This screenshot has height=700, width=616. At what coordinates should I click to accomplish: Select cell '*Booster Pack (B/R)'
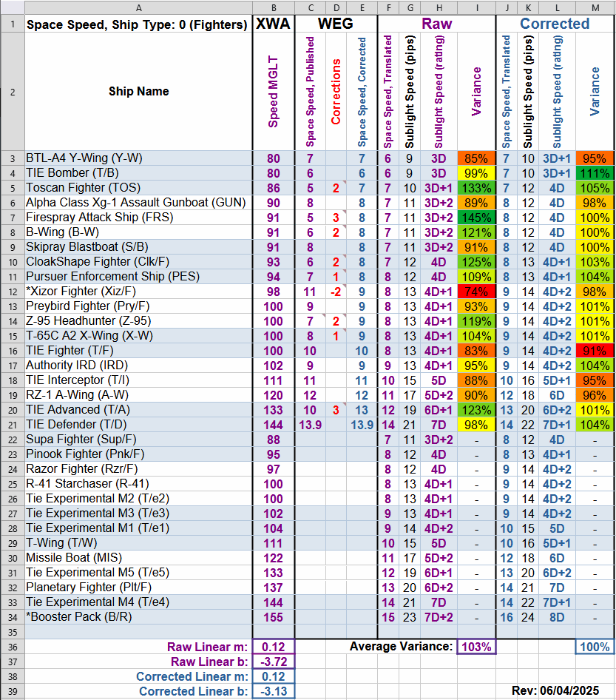tap(139, 617)
